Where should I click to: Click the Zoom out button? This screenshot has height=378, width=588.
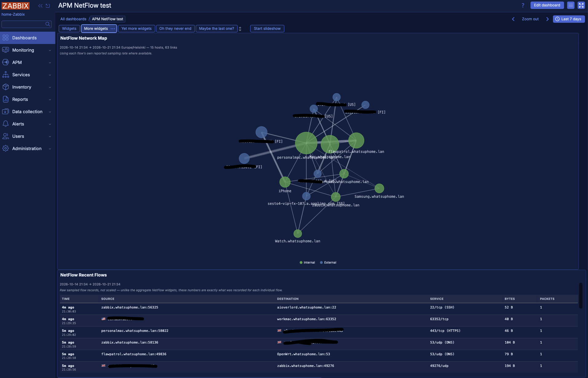click(x=530, y=19)
